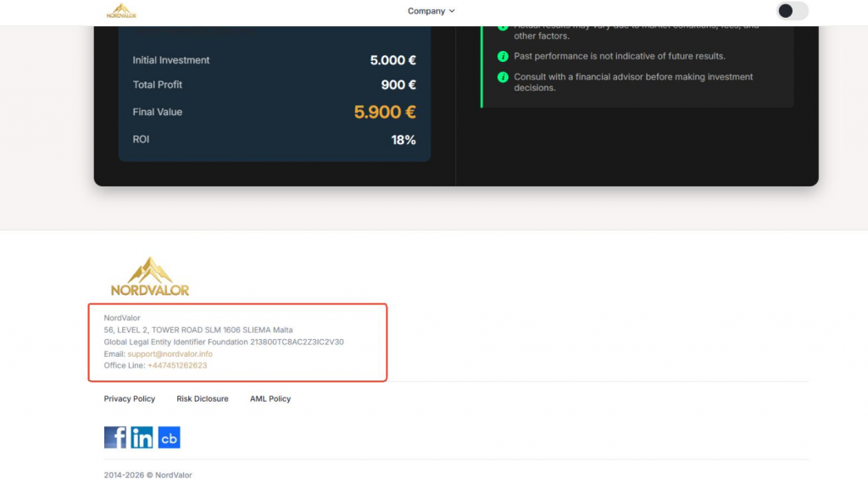
Task: Open the AML Policy link
Action: [270, 398]
